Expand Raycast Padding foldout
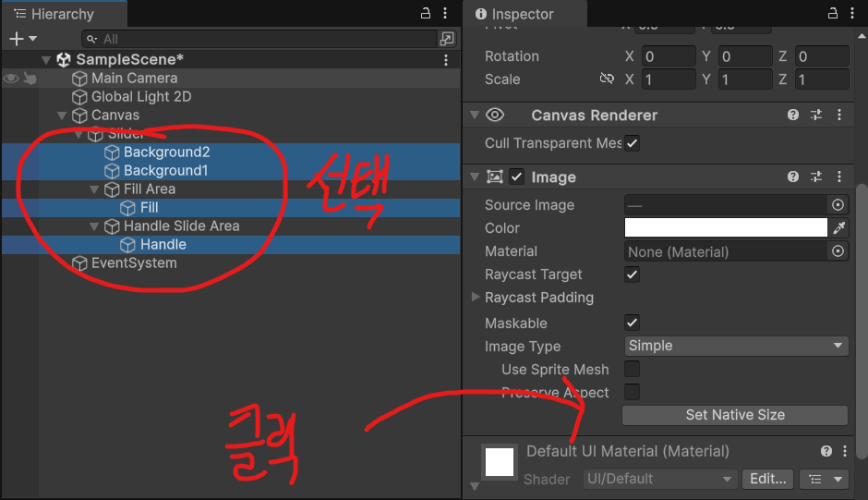The image size is (868, 500). click(x=475, y=297)
